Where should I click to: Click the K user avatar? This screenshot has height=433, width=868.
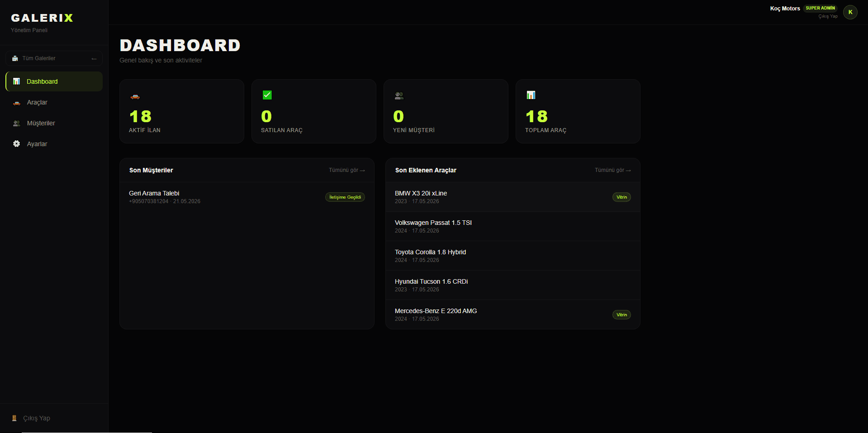(x=850, y=12)
